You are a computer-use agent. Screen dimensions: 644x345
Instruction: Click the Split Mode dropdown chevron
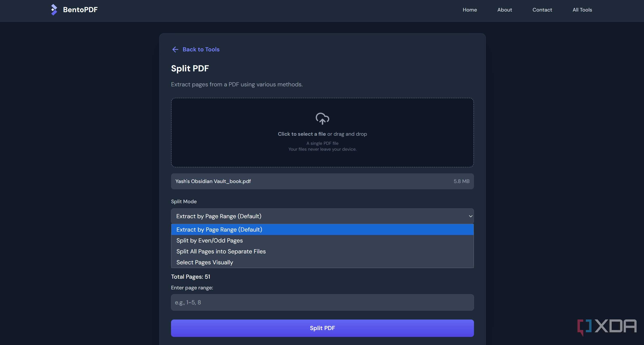470,216
